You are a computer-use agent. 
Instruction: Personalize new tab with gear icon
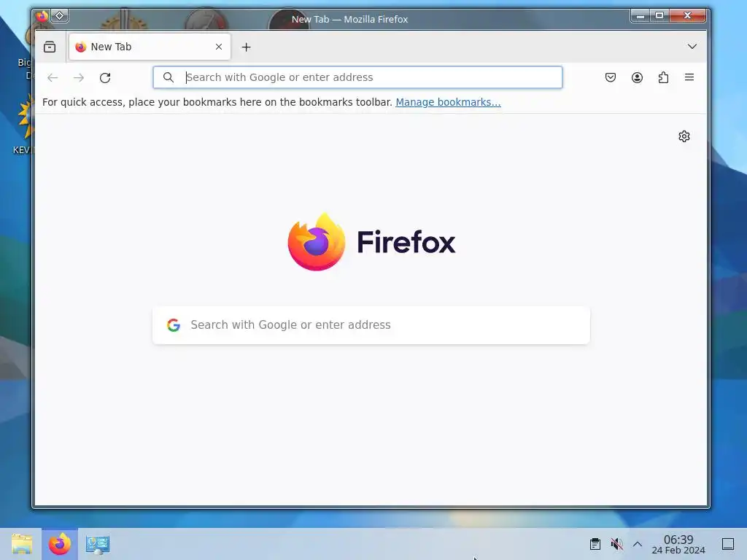pyautogui.click(x=684, y=136)
